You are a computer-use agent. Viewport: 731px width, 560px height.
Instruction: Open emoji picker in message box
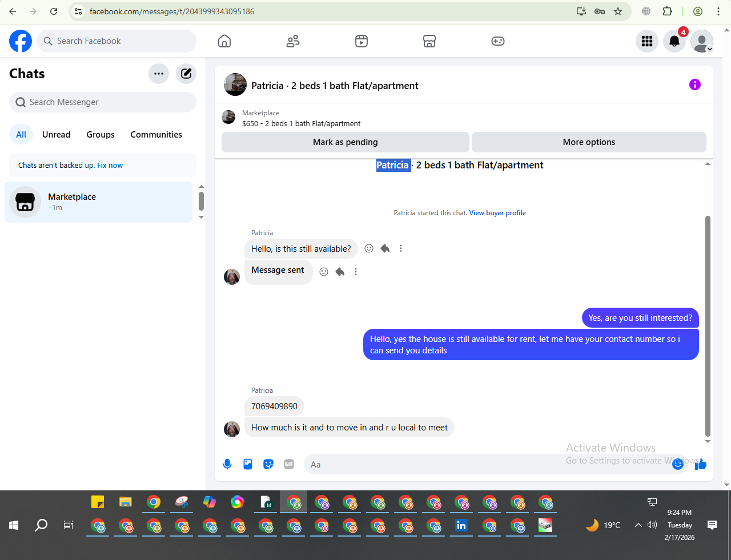pos(678,464)
